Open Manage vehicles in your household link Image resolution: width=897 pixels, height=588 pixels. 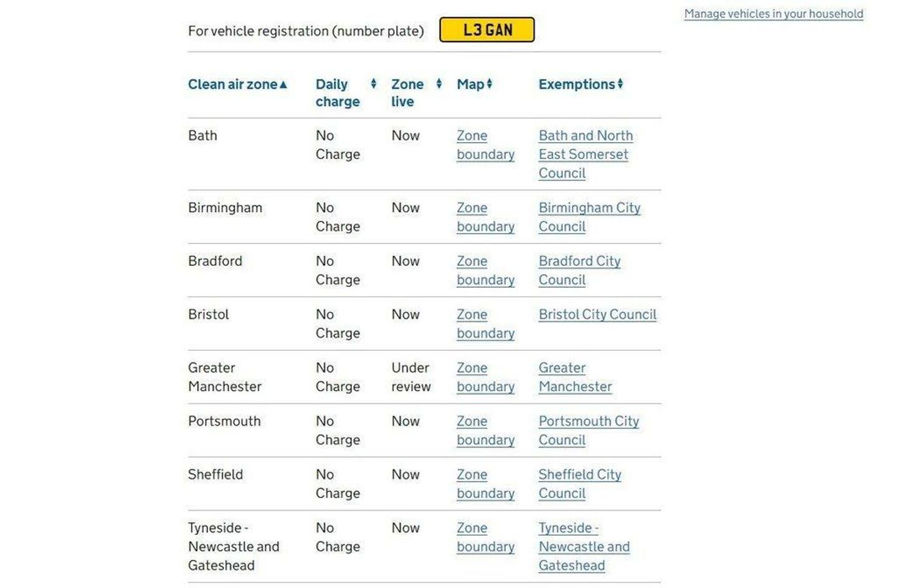tap(774, 14)
